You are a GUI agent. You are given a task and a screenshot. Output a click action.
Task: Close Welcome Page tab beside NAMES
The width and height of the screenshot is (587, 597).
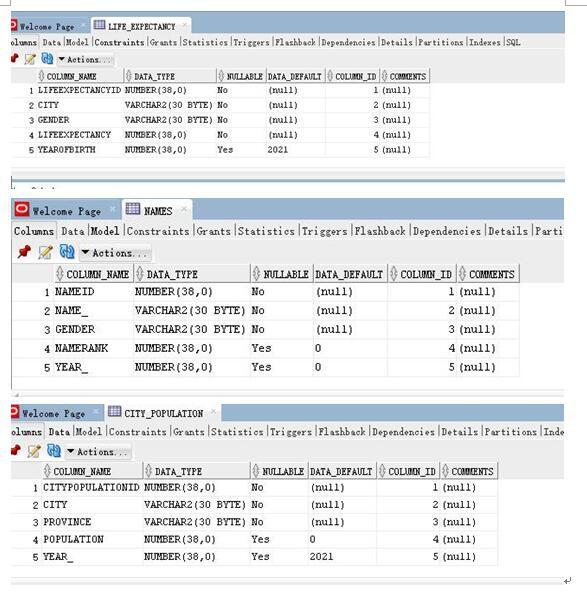(x=113, y=209)
